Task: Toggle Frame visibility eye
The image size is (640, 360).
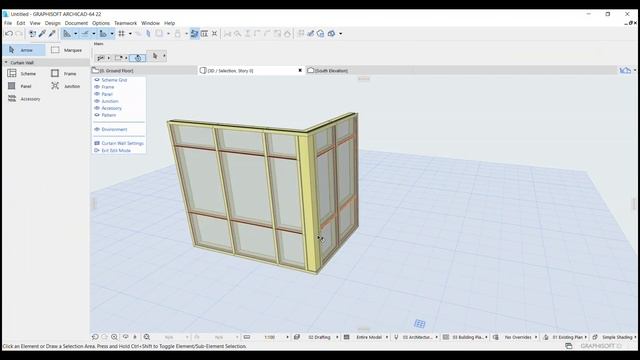Action: pyautogui.click(x=97, y=87)
